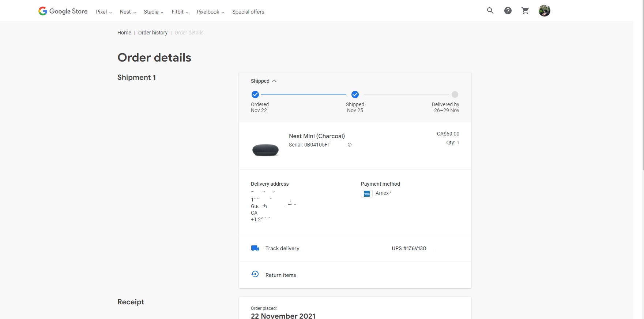This screenshot has height=319, width=644.
Task: Click the serial number info icon
Action: click(350, 145)
